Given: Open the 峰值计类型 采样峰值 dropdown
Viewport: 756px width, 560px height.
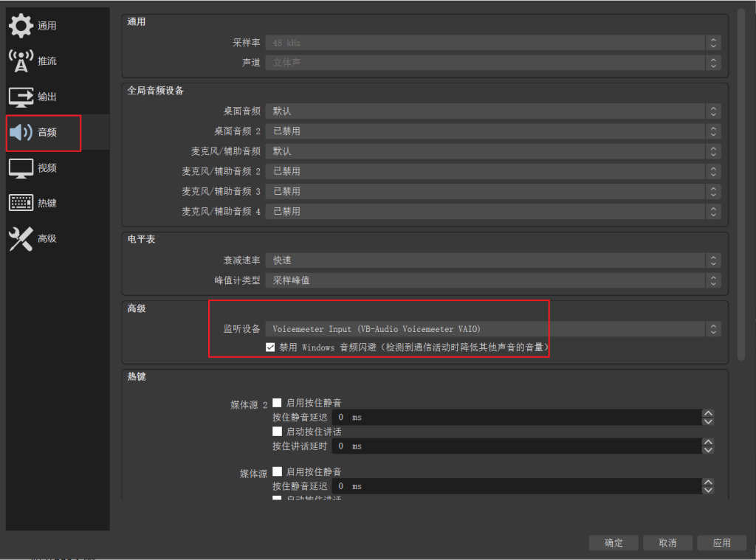Looking at the screenshot, I should click(492, 280).
